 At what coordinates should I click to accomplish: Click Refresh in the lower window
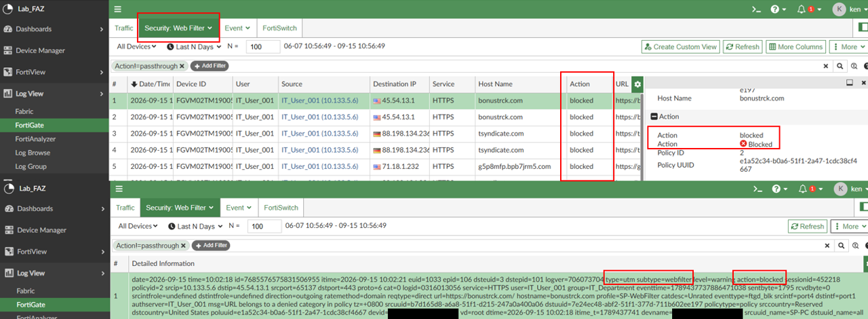click(x=808, y=226)
